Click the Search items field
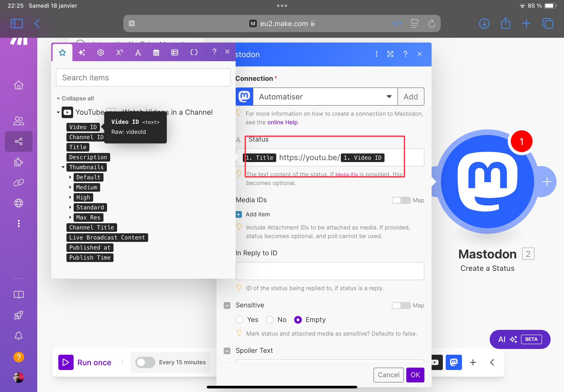 pyautogui.click(x=143, y=77)
